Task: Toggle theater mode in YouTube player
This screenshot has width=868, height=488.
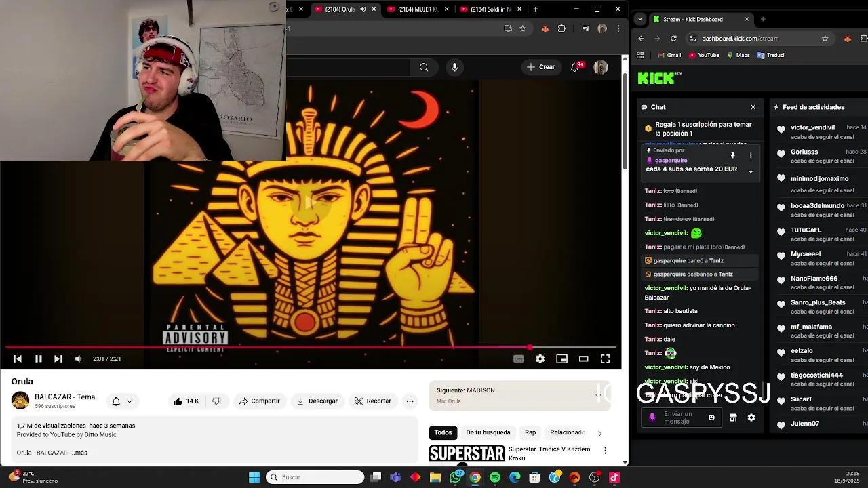Action: pos(583,359)
